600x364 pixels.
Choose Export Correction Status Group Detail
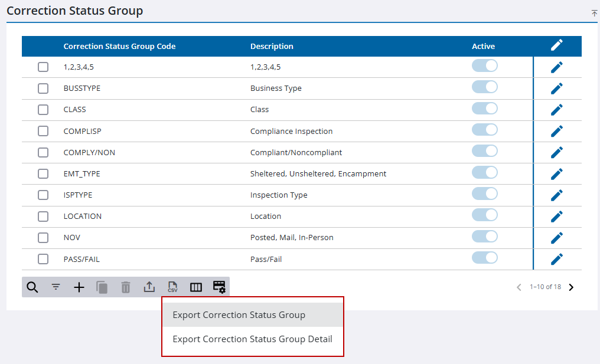coord(252,339)
